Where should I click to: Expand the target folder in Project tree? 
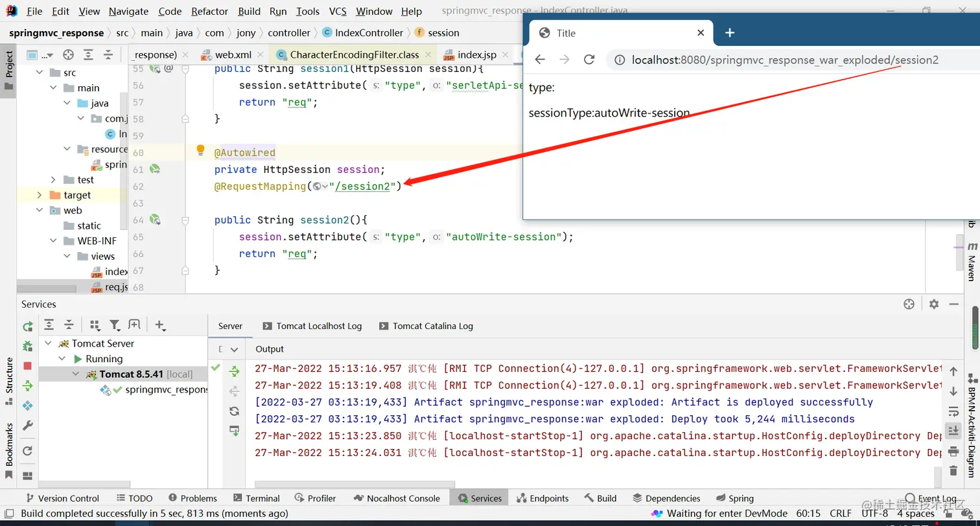coord(38,195)
